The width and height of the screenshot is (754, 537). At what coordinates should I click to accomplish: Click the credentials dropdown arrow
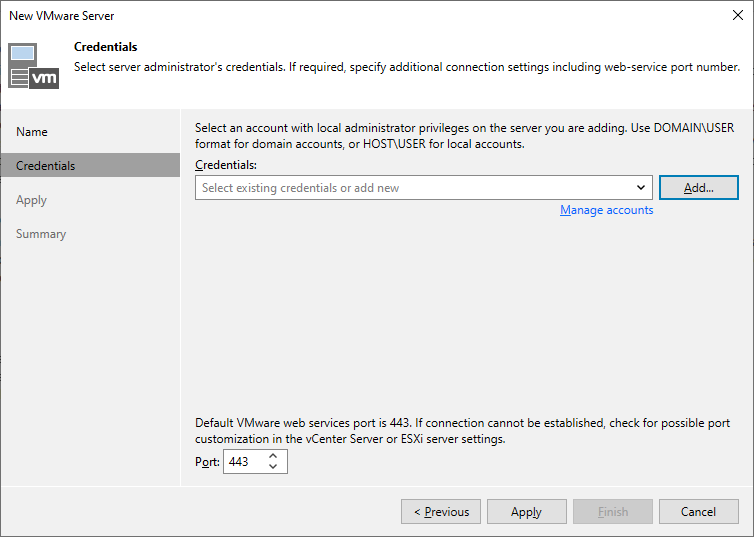641,187
